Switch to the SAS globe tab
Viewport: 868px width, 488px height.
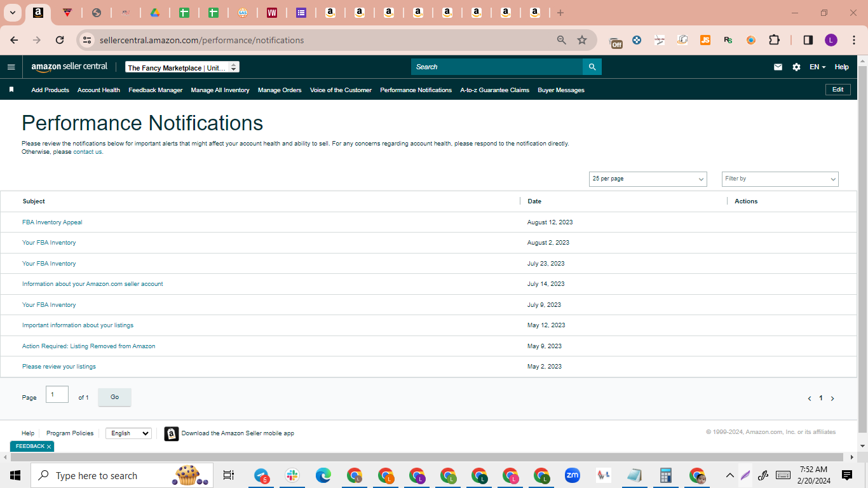coord(243,13)
